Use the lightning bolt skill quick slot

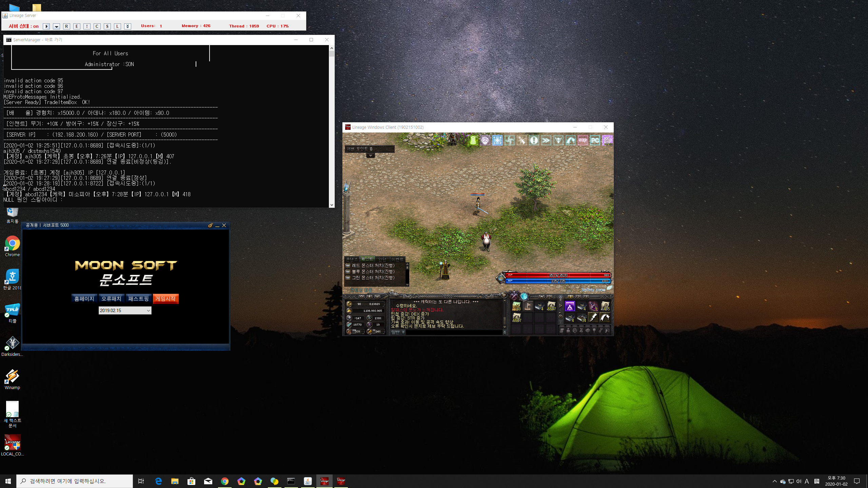pos(593,318)
